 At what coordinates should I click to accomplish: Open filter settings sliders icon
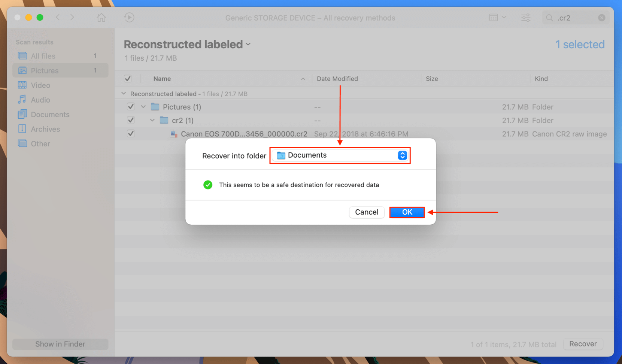526,18
